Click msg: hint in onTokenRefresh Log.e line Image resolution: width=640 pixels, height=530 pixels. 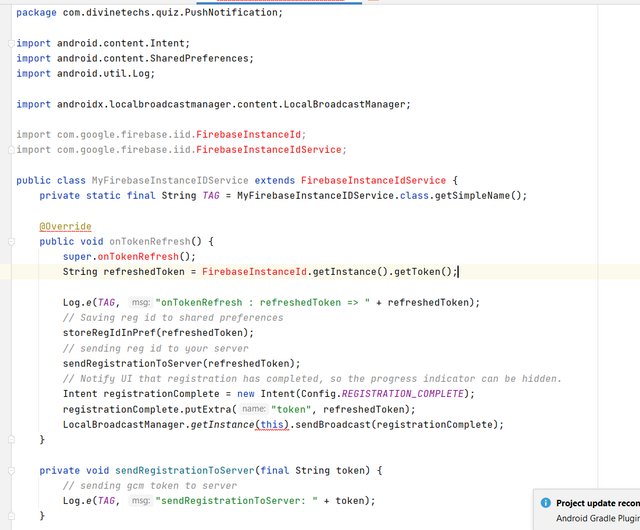point(141,303)
